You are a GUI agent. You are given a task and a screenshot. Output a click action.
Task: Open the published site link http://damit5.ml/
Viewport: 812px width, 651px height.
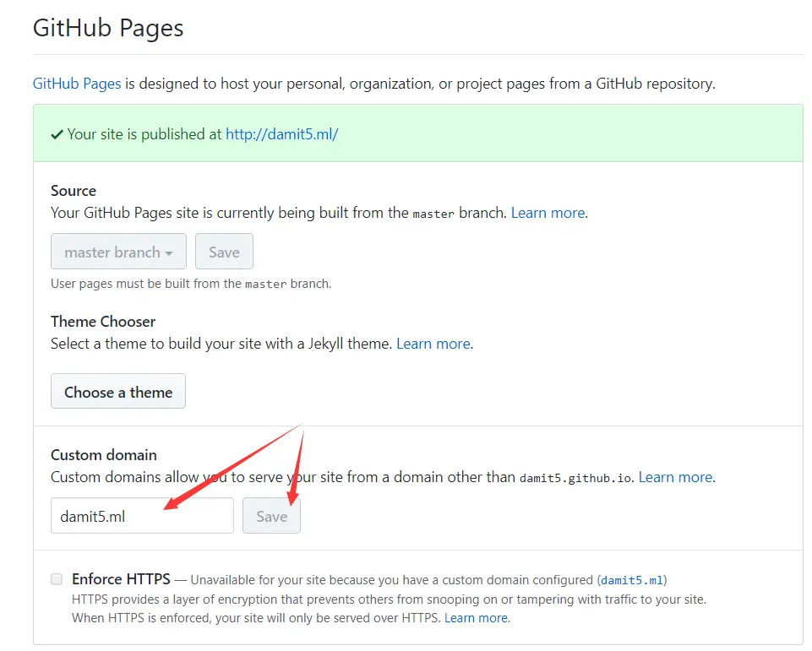281,133
